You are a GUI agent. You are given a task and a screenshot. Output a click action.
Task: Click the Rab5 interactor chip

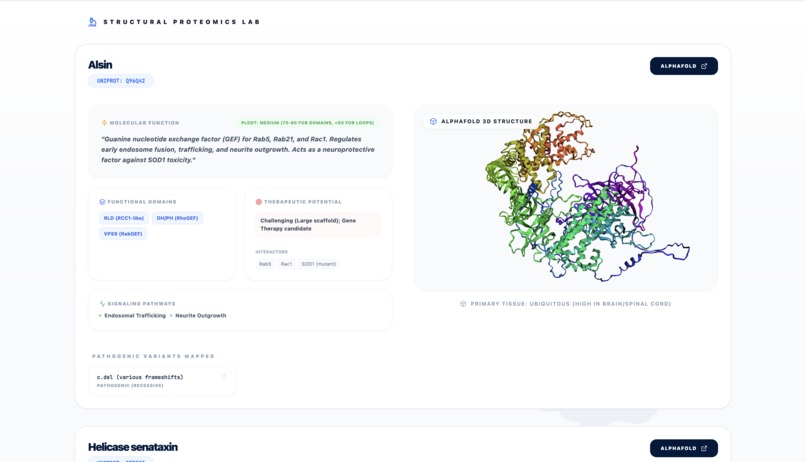tap(265, 264)
